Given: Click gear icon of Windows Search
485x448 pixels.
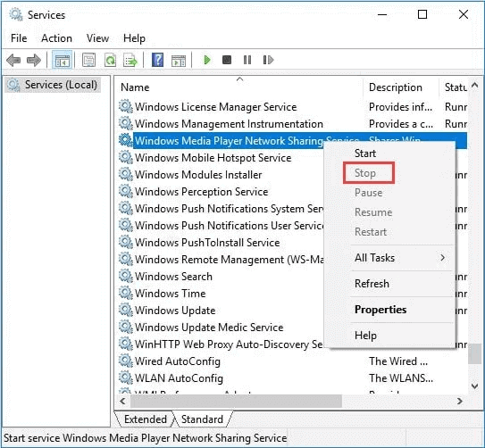Looking at the screenshot, I should click(126, 276).
